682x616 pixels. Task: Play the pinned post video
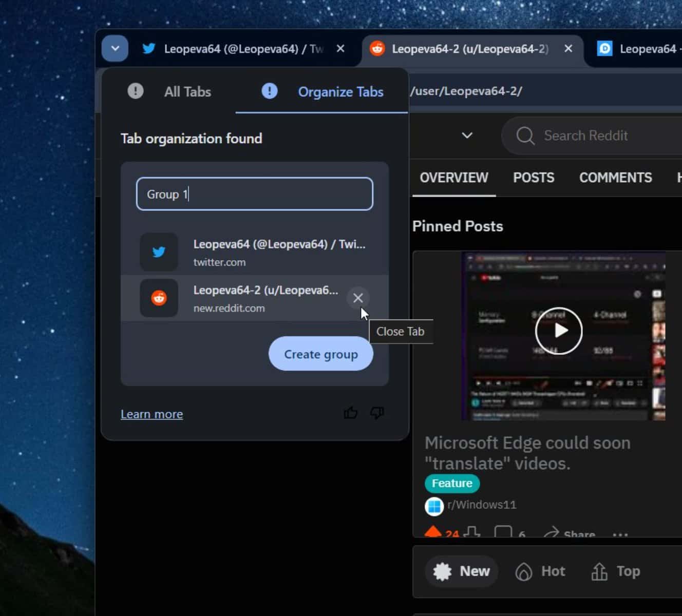pyautogui.click(x=559, y=331)
